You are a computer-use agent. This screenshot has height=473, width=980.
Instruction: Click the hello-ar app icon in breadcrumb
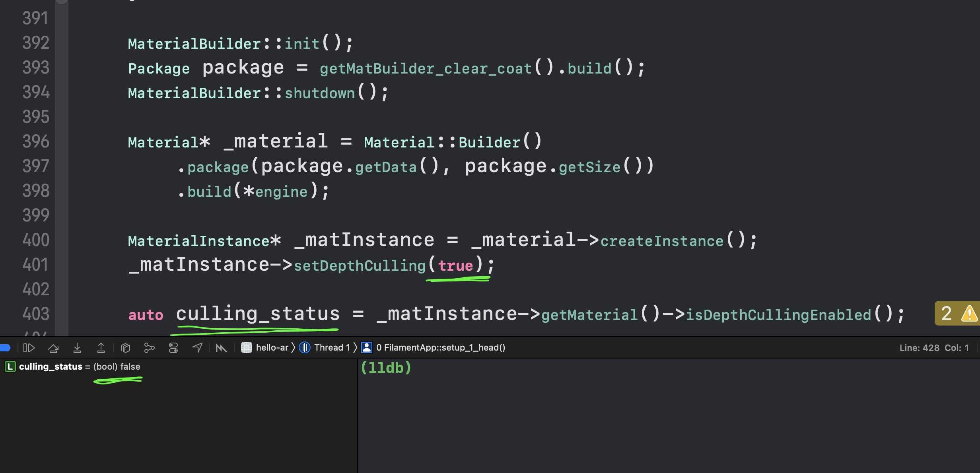tap(247, 347)
